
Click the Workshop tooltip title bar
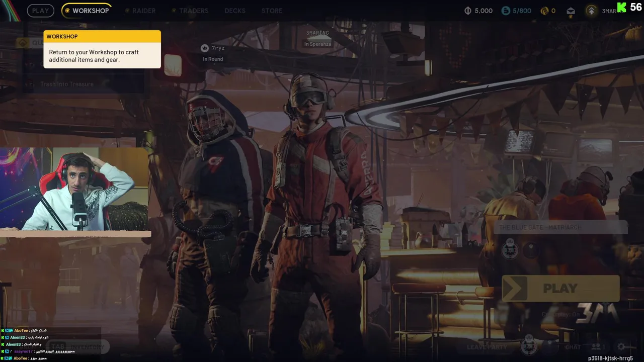[x=102, y=36]
